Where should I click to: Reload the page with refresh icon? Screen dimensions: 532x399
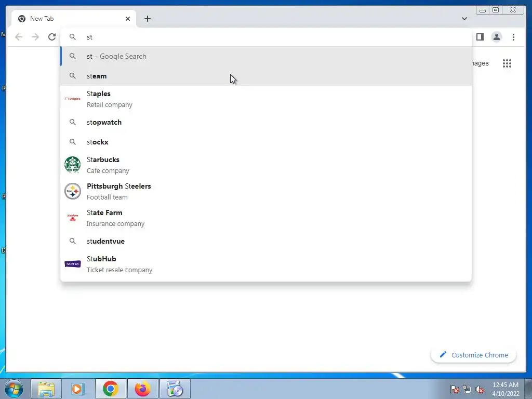pyautogui.click(x=52, y=37)
